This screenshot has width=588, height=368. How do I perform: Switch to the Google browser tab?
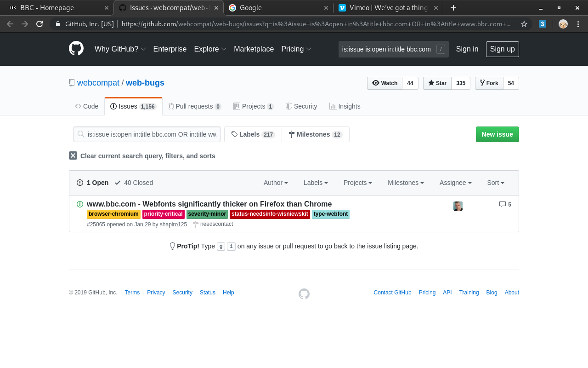(x=278, y=8)
